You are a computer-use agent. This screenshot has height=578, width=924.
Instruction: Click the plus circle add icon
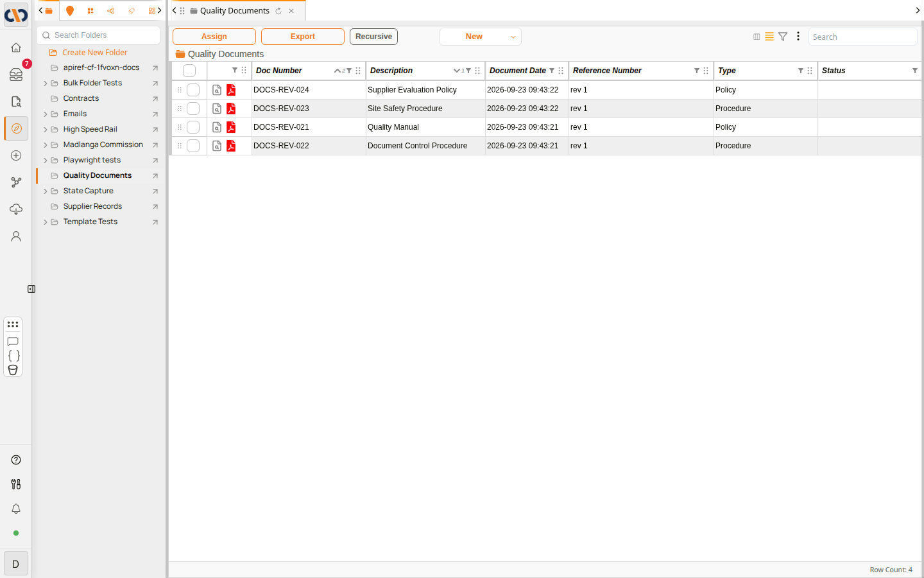point(16,155)
